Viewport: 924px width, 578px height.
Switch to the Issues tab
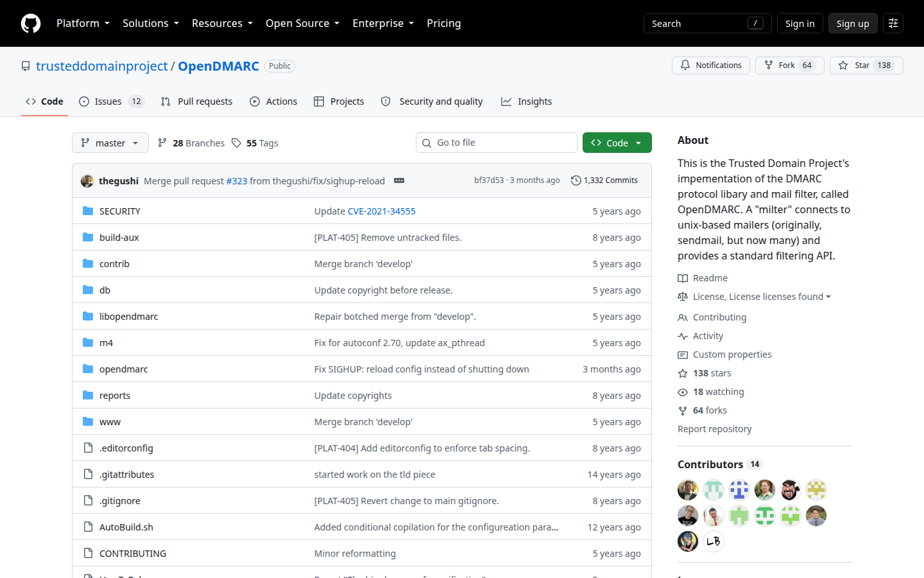click(x=112, y=101)
